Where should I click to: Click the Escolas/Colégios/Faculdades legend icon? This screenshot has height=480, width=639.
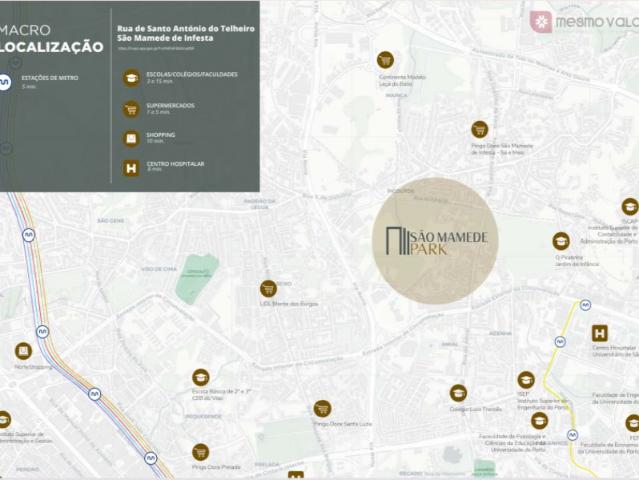click(x=130, y=78)
